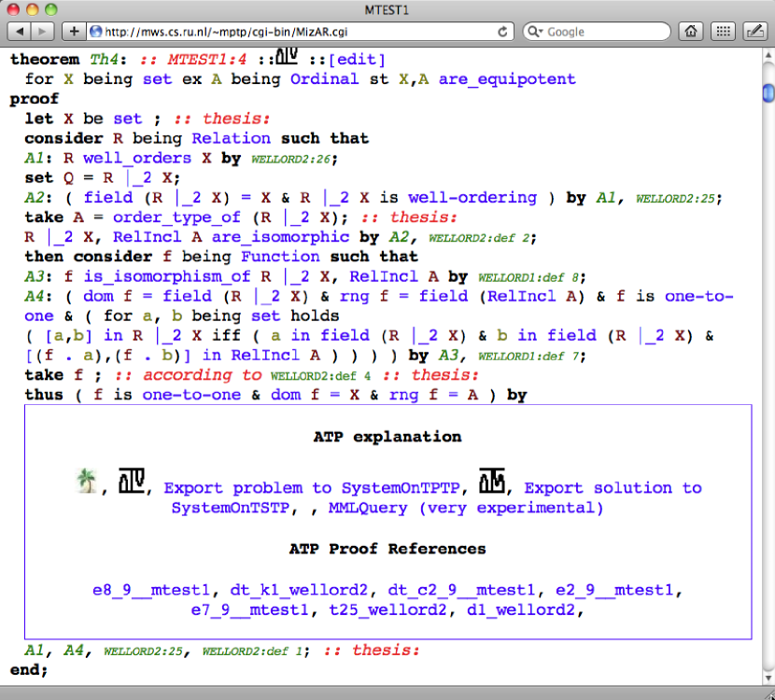
Task: Open MMLQuery (very experimental) link
Action: click(466, 508)
